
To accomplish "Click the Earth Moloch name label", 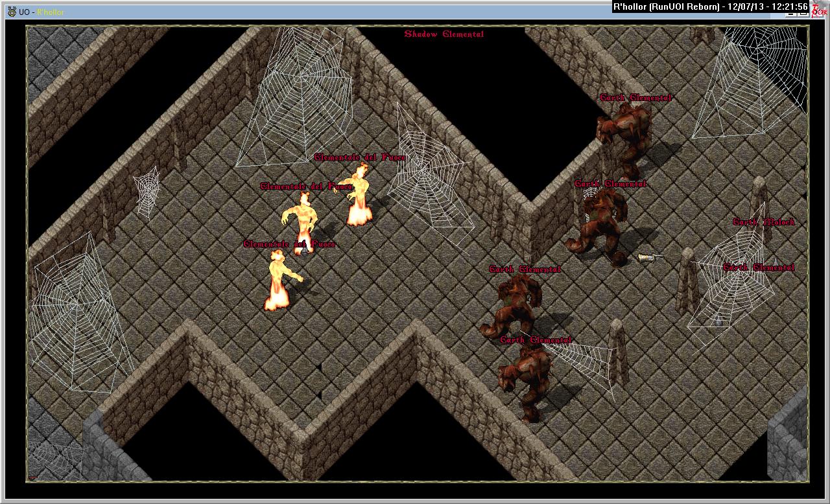I will coord(763,222).
